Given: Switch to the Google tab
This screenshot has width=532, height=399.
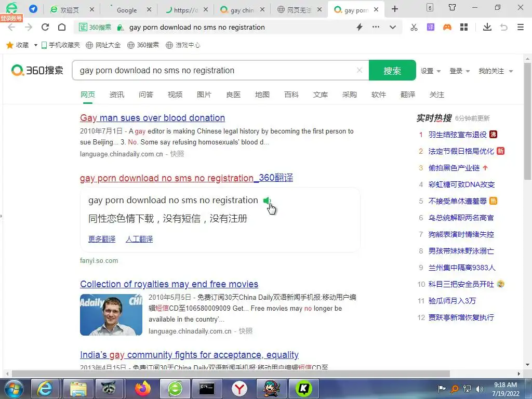Looking at the screenshot, I should (x=127, y=10).
